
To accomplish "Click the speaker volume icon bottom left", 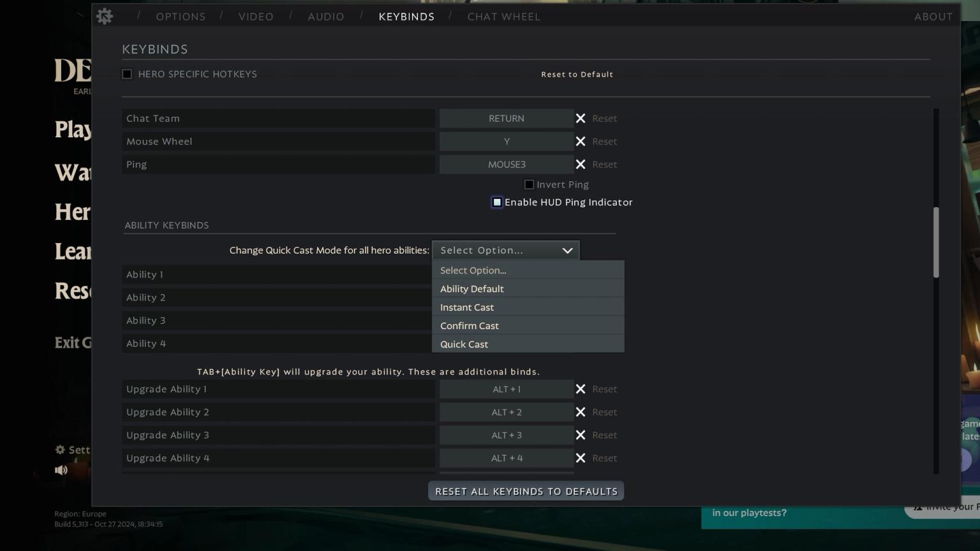I will (x=61, y=470).
